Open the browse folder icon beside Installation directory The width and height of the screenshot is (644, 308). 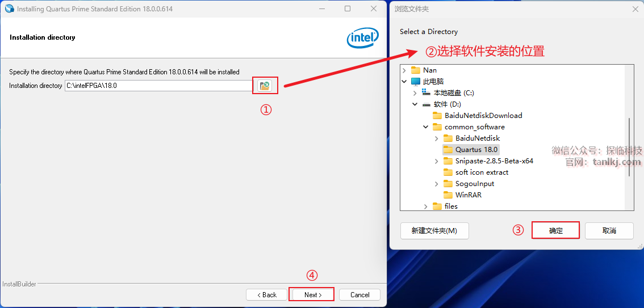click(265, 86)
